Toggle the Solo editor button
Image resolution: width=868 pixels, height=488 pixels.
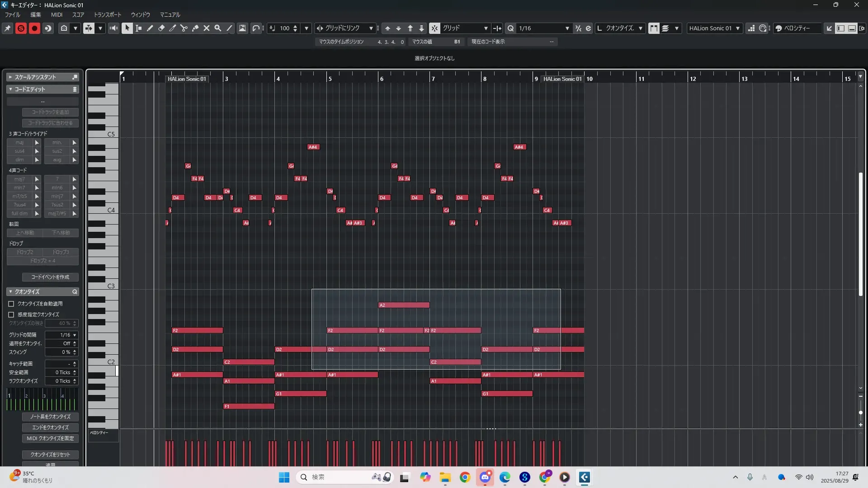pyautogui.click(x=21, y=28)
